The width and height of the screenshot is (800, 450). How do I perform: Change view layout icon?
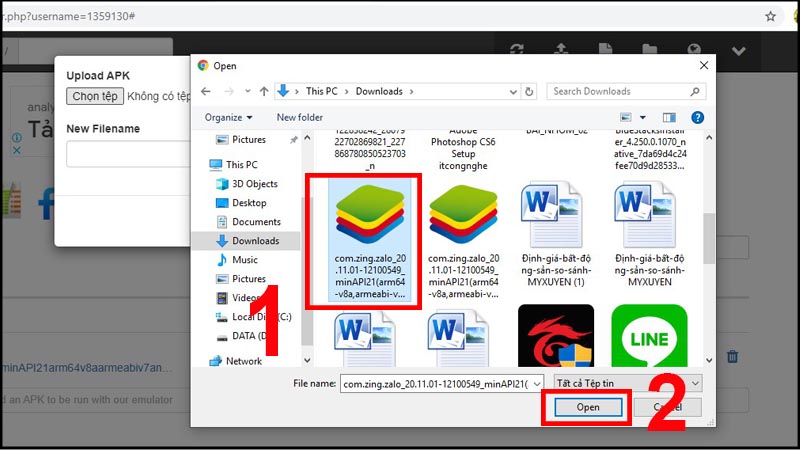click(626, 117)
